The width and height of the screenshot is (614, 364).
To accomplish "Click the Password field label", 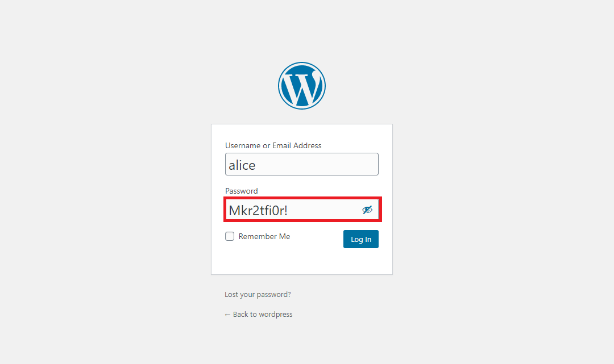I will coord(241,191).
